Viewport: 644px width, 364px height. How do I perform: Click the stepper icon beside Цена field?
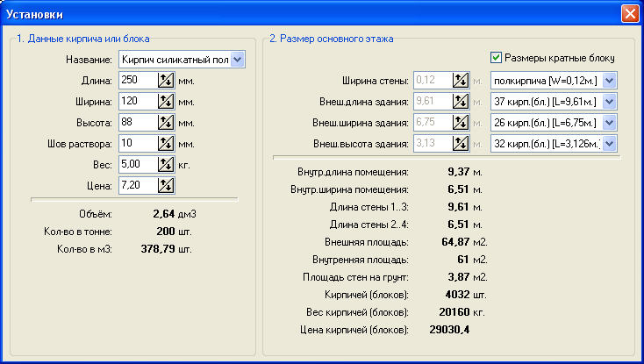pos(166,185)
